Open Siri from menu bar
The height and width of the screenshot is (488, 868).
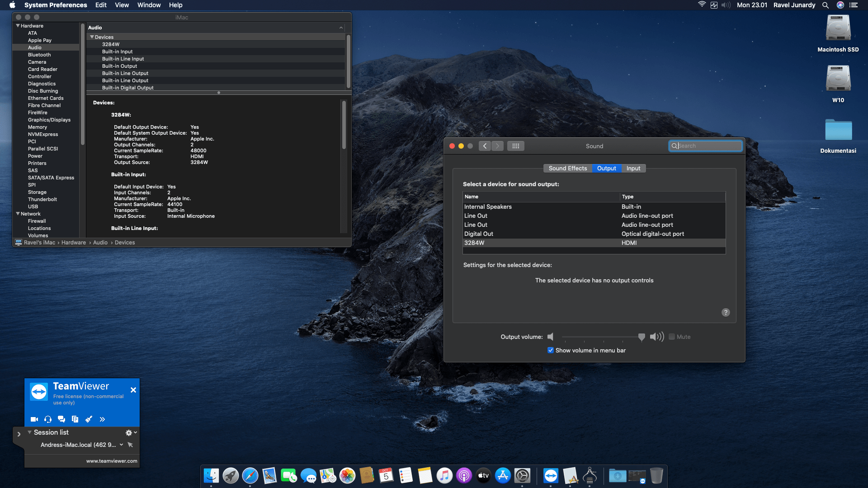point(840,5)
